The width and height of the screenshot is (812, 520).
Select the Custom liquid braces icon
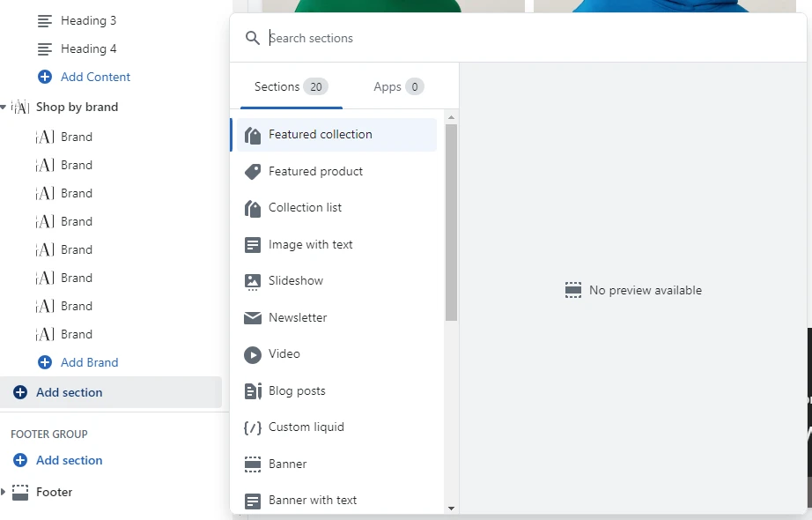pyautogui.click(x=252, y=427)
